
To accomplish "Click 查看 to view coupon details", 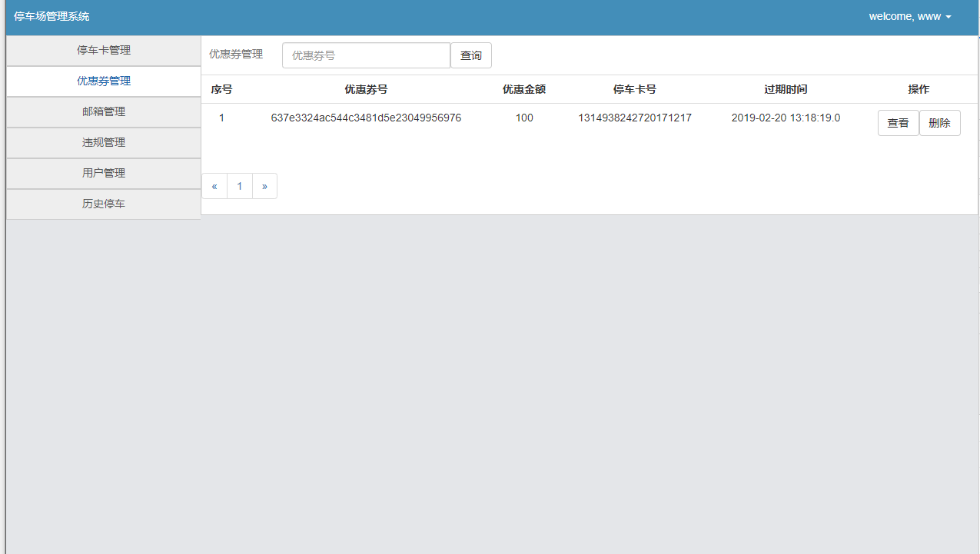I will pos(898,122).
